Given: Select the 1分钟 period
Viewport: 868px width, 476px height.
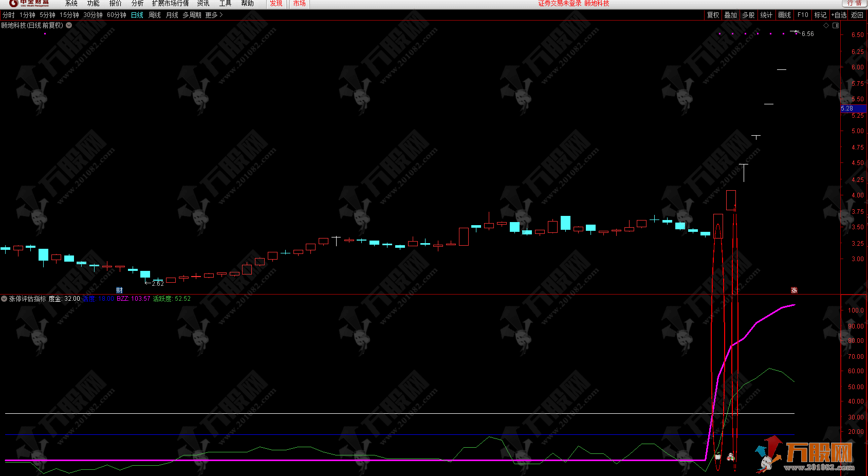Looking at the screenshot, I should [x=28, y=15].
